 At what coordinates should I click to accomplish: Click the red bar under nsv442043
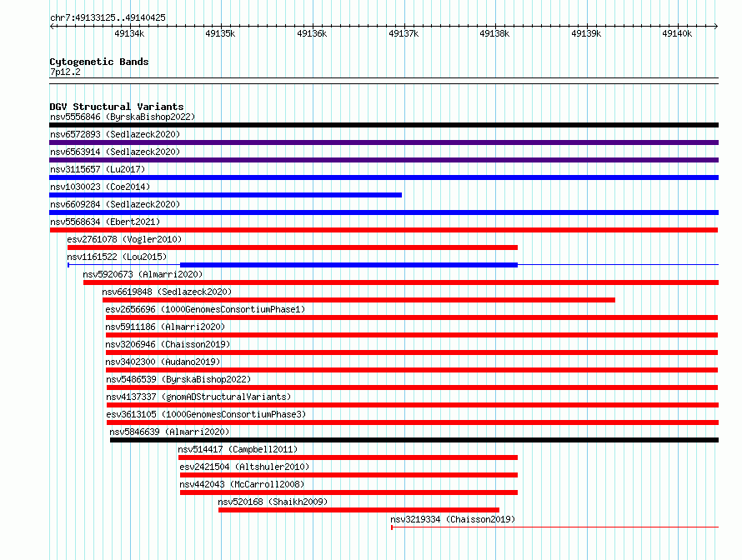pyautogui.click(x=348, y=492)
